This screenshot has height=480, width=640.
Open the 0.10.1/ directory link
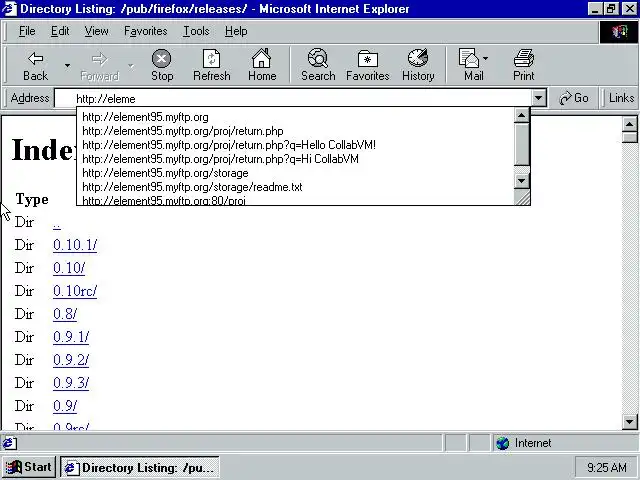tap(75, 245)
